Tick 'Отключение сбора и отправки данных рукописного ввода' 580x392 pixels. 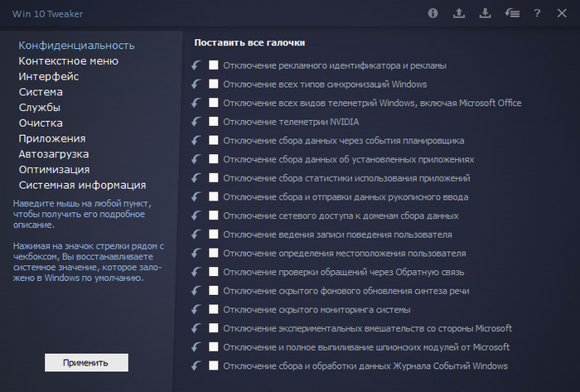214,196
